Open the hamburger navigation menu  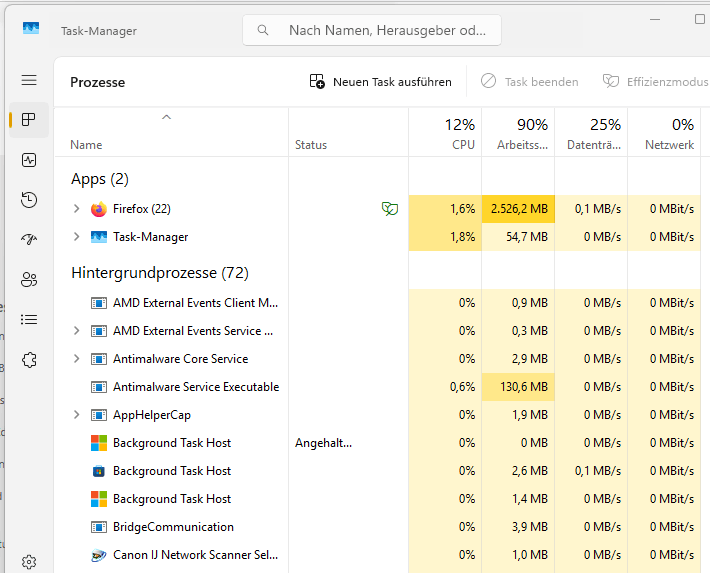(x=29, y=80)
